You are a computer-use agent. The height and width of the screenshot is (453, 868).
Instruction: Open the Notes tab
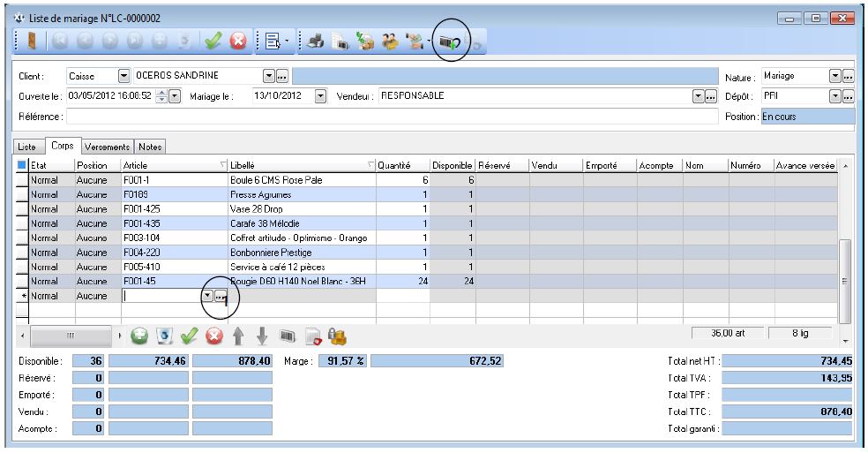pos(151,147)
